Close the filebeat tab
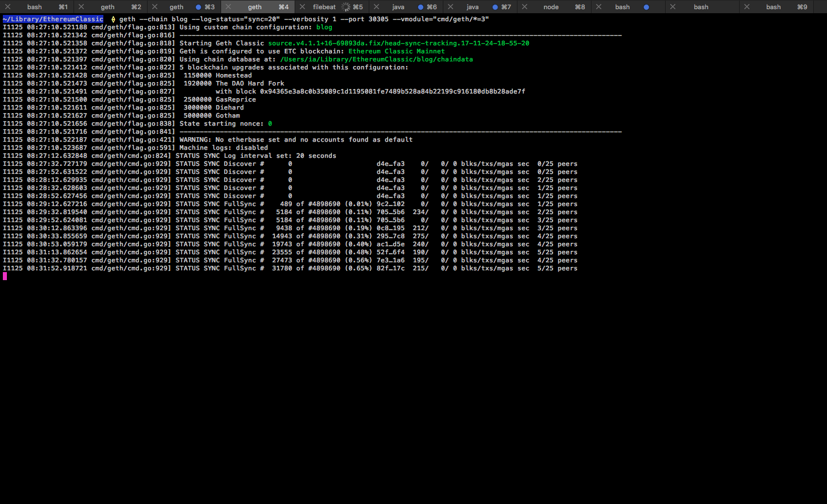 point(303,7)
